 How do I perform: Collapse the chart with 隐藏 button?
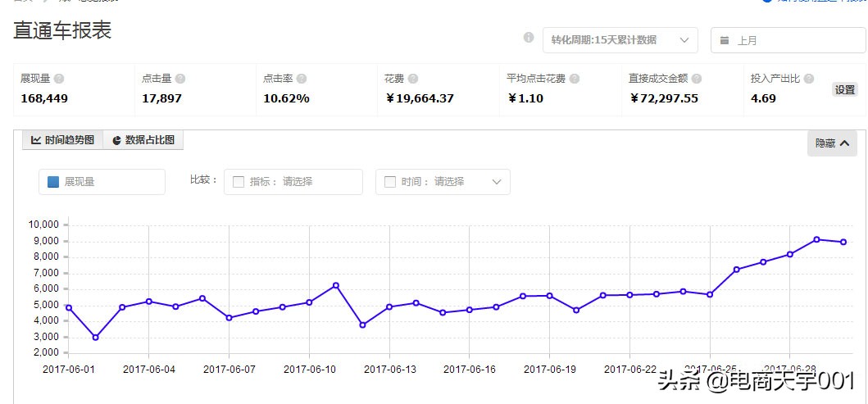coord(832,143)
